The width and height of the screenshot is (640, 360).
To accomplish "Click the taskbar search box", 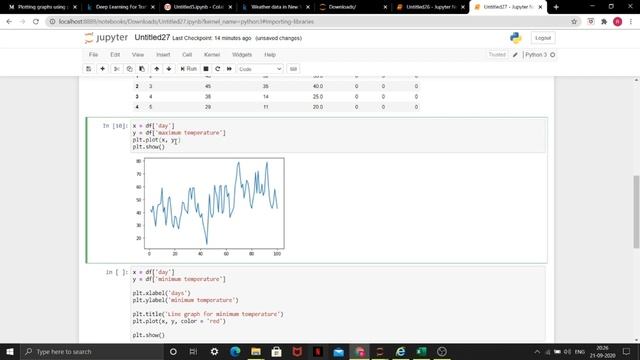I will pyautogui.click(x=91, y=351).
